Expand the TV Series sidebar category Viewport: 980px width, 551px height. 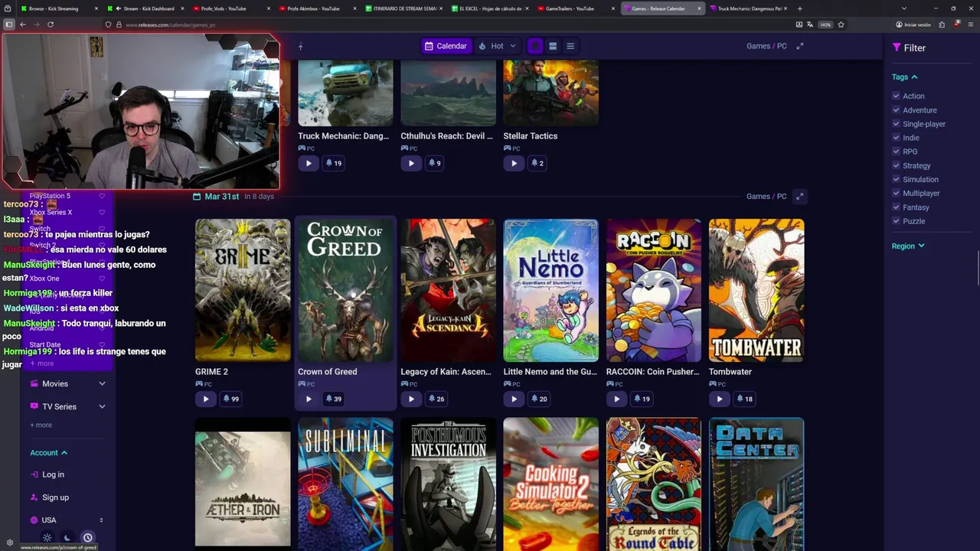(x=67, y=406)
